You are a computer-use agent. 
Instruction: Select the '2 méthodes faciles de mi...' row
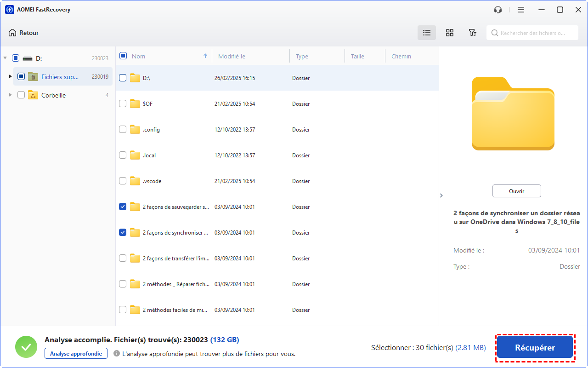click(277, 310)
